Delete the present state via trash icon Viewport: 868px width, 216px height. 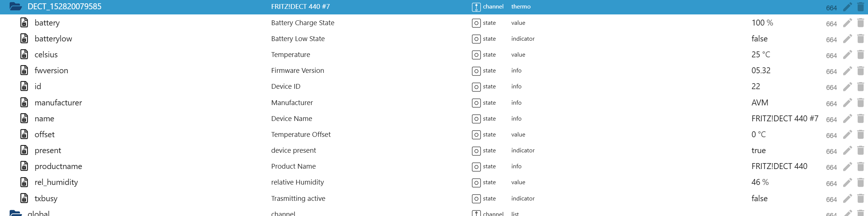click(x=861, y=151)
